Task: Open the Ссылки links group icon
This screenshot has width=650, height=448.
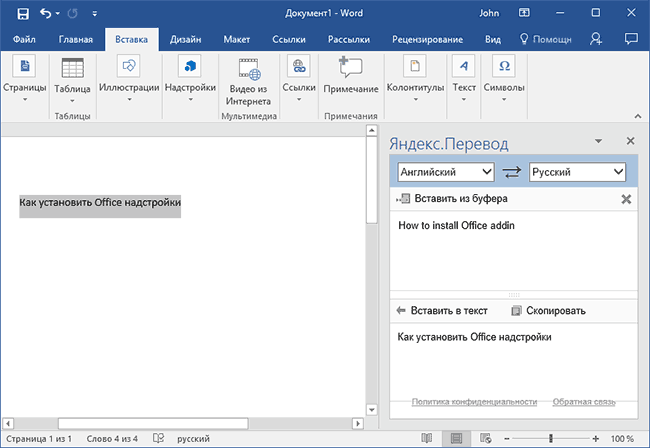Action: 298,66
